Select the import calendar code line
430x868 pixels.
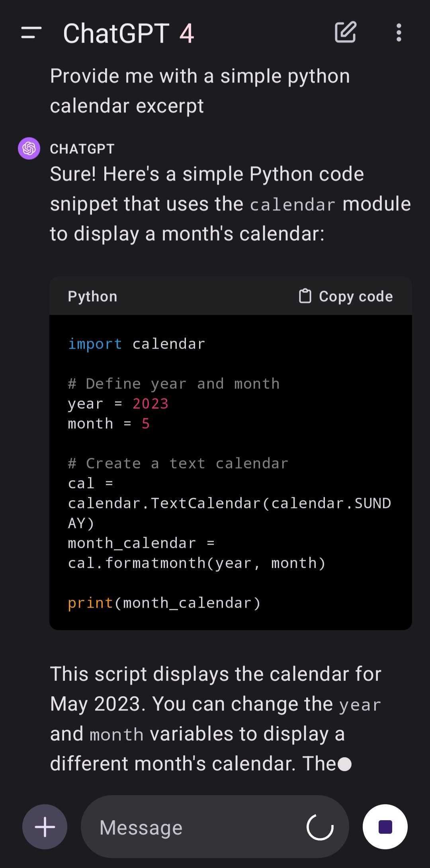(x=136, y=344)
